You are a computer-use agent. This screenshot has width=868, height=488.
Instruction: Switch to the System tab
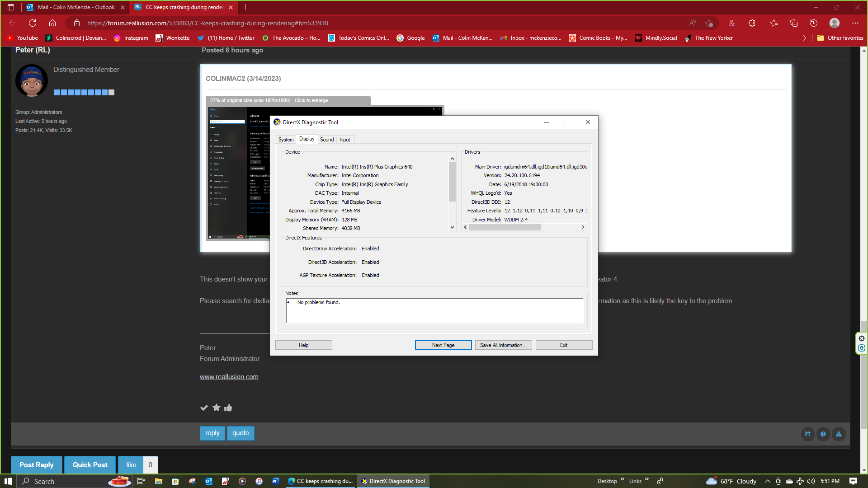click(x=286, y=140)
